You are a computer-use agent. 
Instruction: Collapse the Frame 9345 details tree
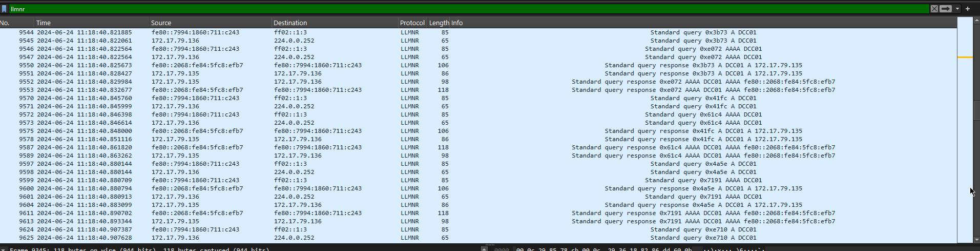click(x=4, y=249)
